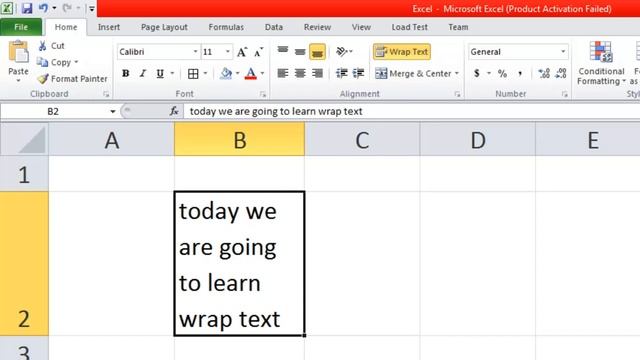
Task: Open the Alignment dialog launcher
Action: 457,94
